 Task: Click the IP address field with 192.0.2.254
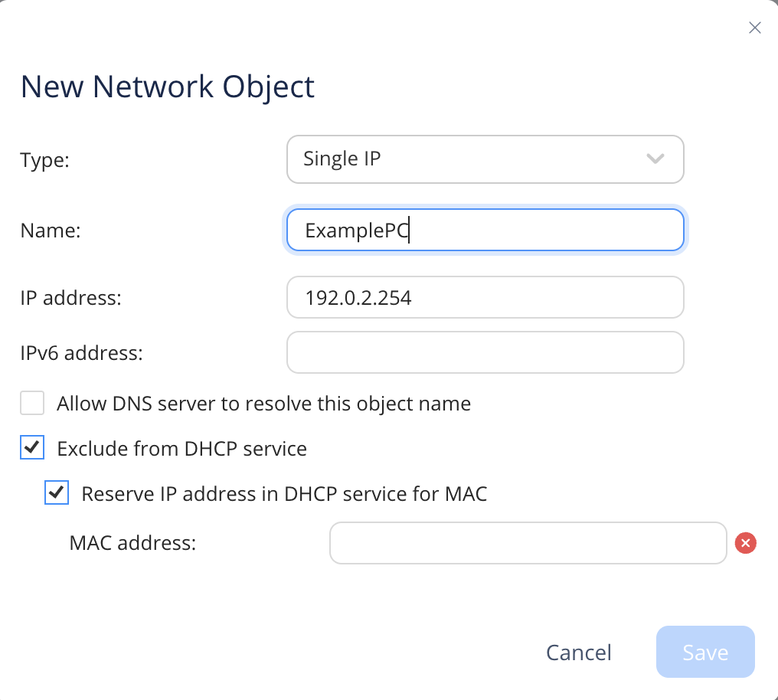pos(484,297)
